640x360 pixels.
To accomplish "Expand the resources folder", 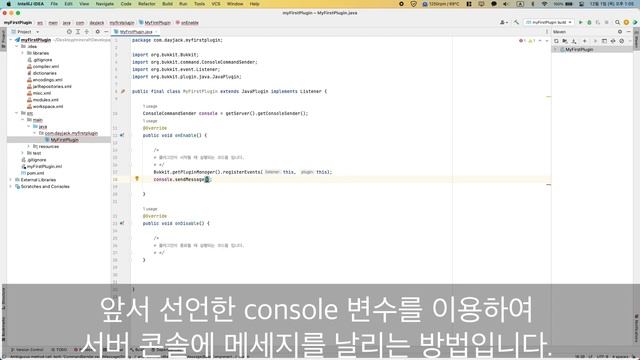I will pos(29,146).
